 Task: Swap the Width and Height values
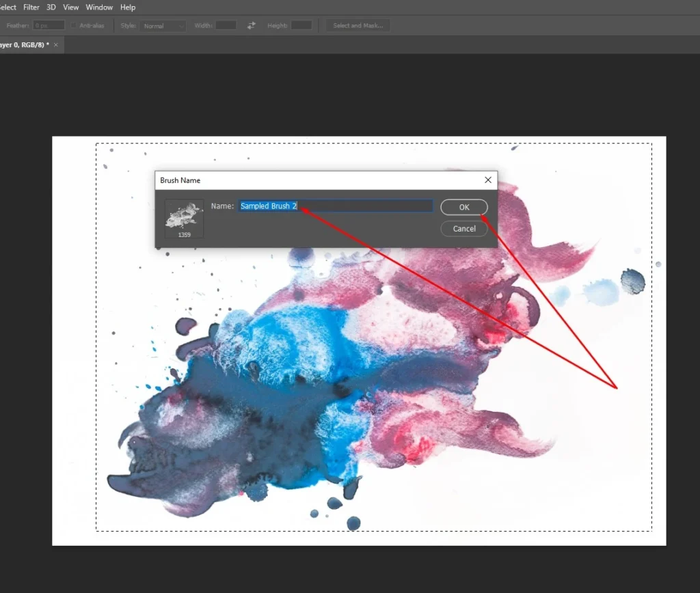(252, 25)
